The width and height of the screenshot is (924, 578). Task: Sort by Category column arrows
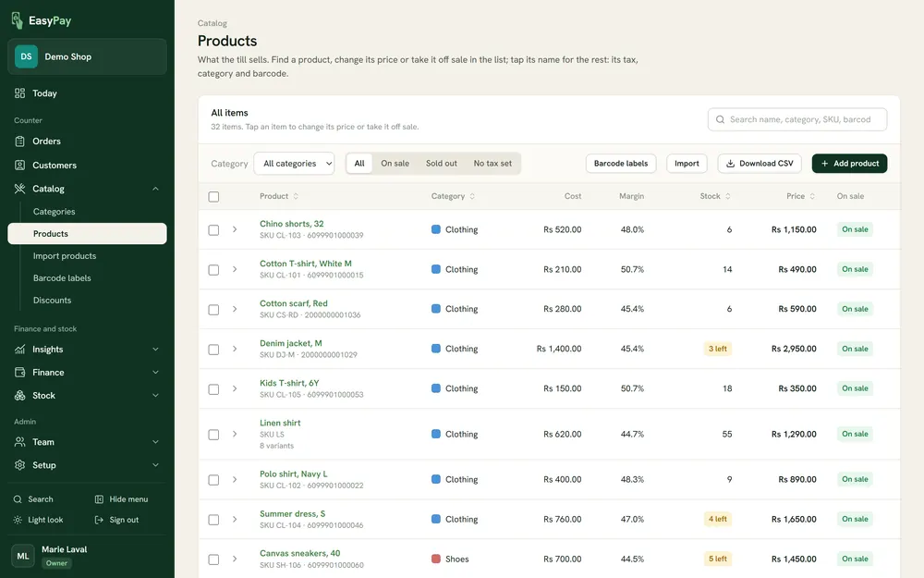[x=472, y=196]
